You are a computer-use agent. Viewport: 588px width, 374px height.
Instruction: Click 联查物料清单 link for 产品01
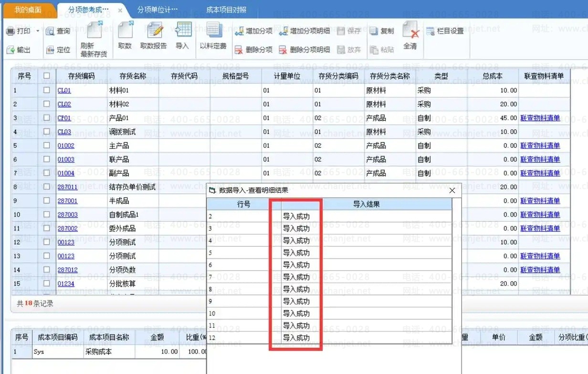[540, 118]
